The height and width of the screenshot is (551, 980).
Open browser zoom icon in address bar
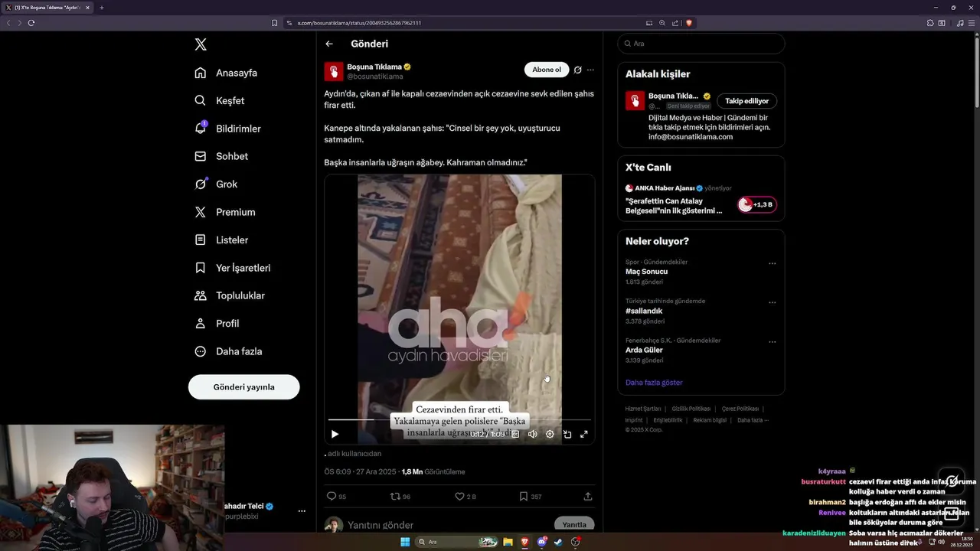pyautogui.click(x=662, y=23)
